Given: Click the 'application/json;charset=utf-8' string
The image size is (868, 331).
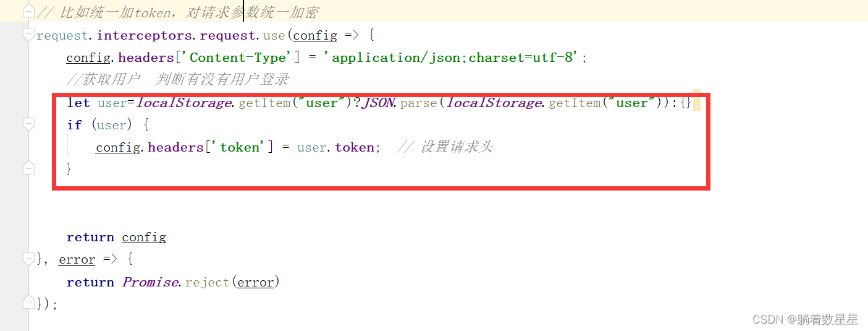Looking at the screenshot, I should click(x=455, y=58).
